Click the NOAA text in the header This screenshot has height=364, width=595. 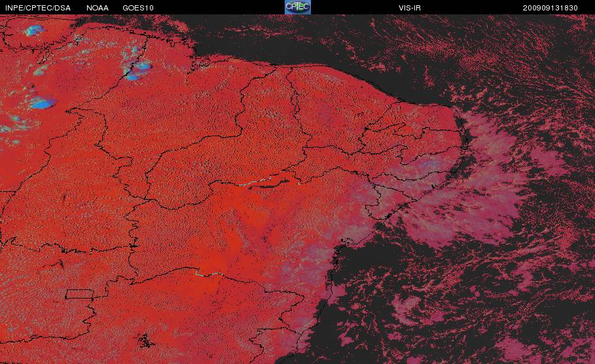point(98,8)
